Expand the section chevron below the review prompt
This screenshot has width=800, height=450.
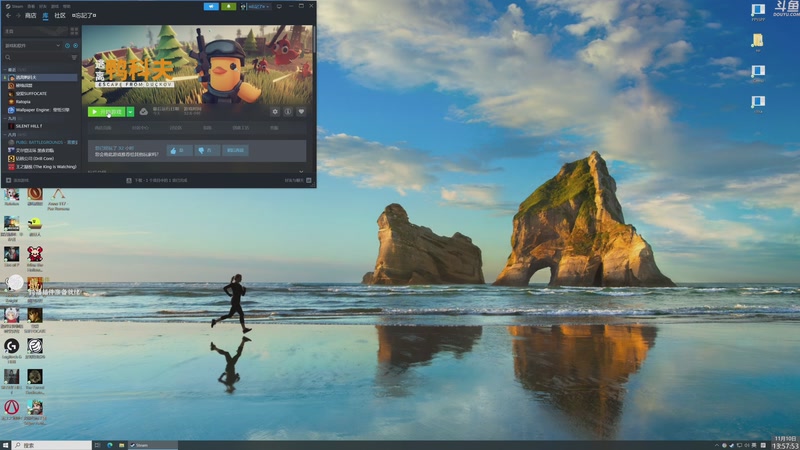click(301, 172)
